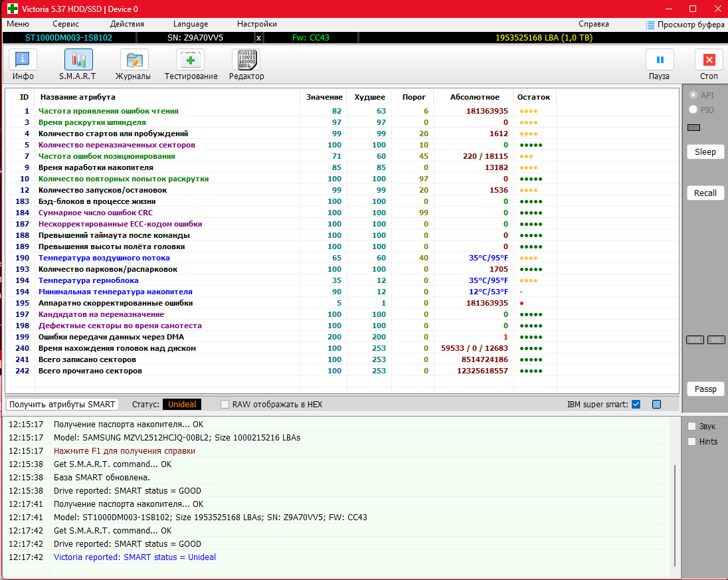Open the Тестирование (testing) icon

click(x=191, y=60)
